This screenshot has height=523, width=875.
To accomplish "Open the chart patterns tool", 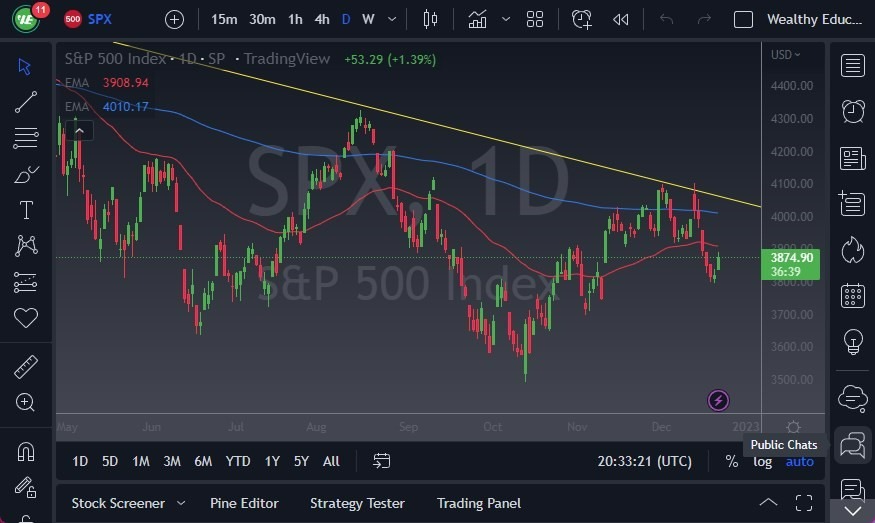I will click(26, 246).
